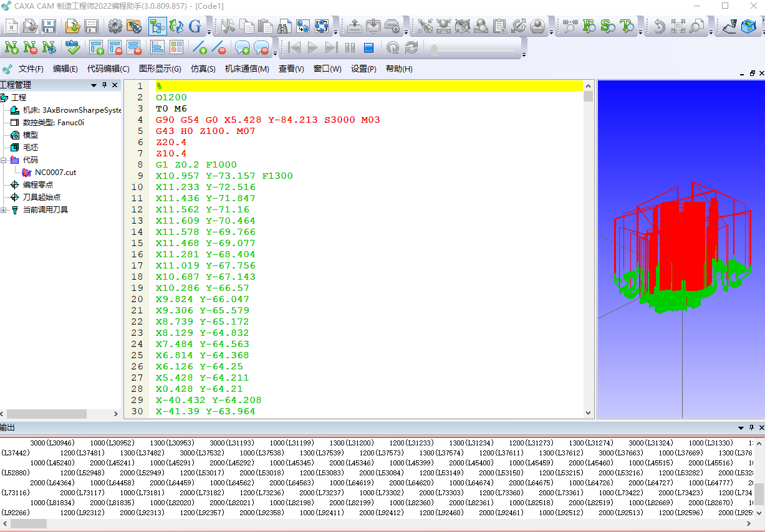The width and height of the screenshot is (765, 532).
Task: Expand the 当前调用刀具 tree node
Action: (x=4, y=210)
